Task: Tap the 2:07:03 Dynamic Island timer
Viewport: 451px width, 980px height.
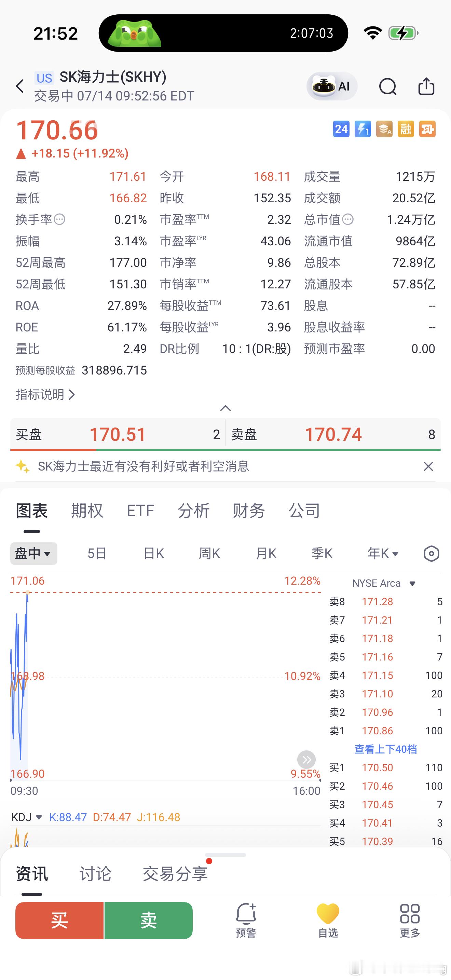Action: point(312,33)
